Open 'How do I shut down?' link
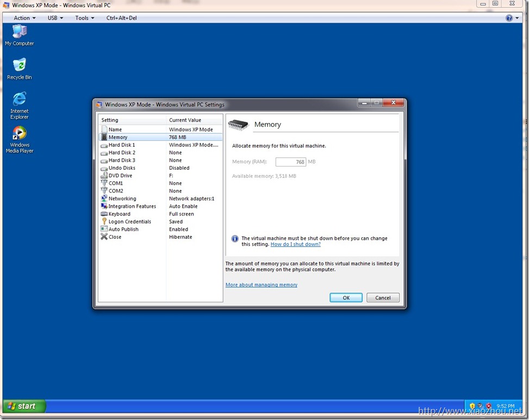Screen dimensions: 529x420 (x=296, y=244)
